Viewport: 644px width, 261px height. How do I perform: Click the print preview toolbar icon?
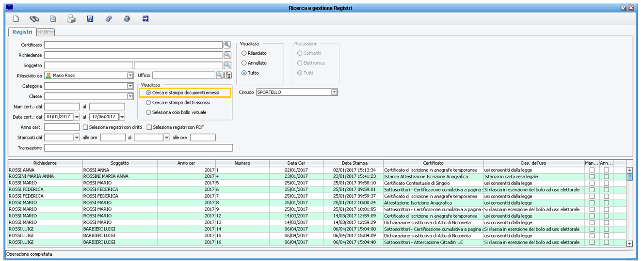tap(53, 19)
